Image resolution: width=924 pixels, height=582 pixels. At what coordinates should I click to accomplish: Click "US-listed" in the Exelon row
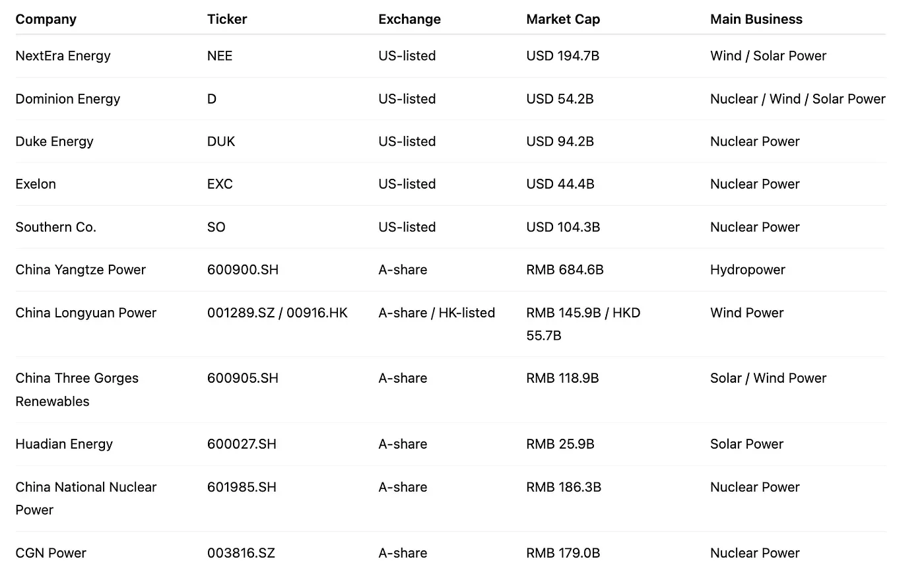pyautogui.click(x=407, y=184)
